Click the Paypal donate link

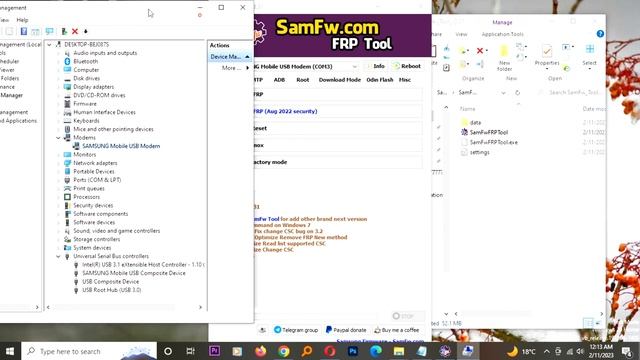click(x=346, y=330)
